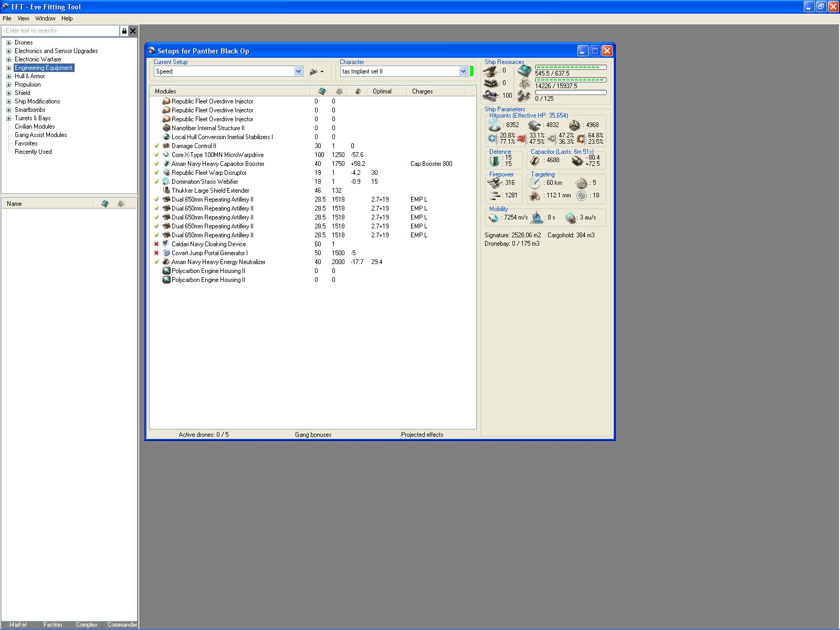Expand the Drones tree category
This screenshot has width=840, height=630.
coord(8,43)
